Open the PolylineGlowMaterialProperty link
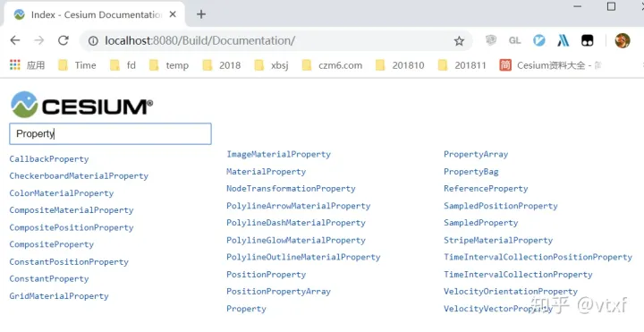644x332 pixels. (x=296, y=241)
